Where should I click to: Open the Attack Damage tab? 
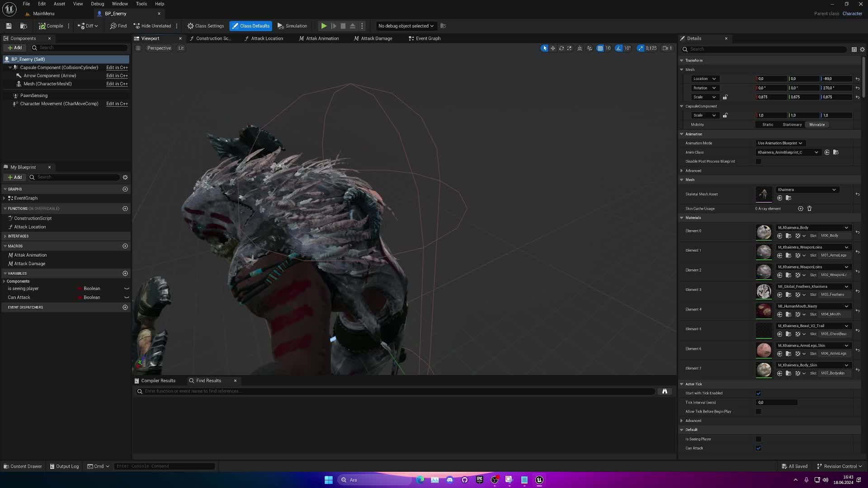(x=373, y=38)
